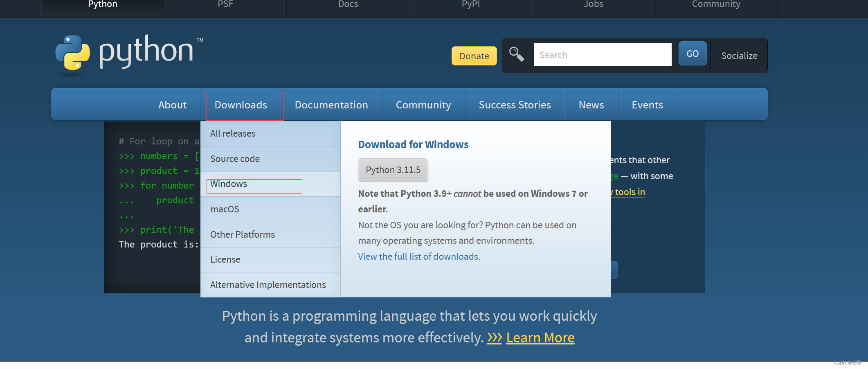This screenshot has height=369, width=868.
Task: Open the Socialize menu
Action: click(x=739, y=56)
